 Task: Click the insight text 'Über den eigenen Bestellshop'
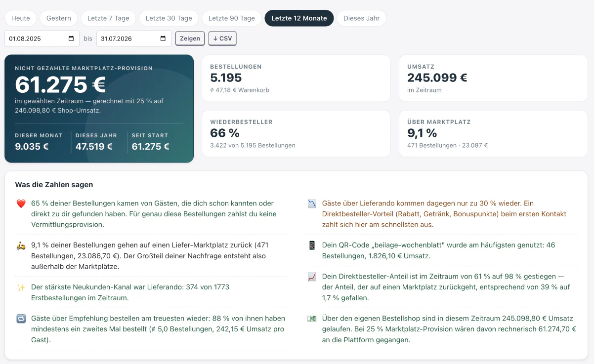coord(449,329)
